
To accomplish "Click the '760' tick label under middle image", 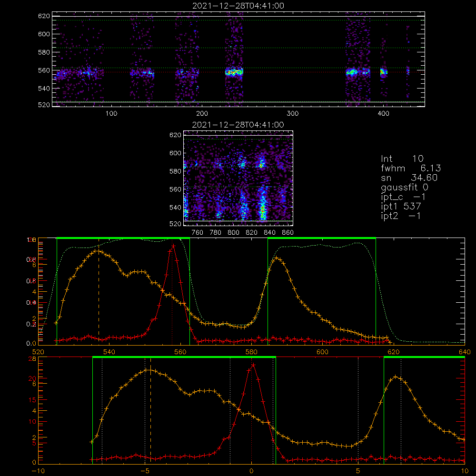I will tap(198, 233).
